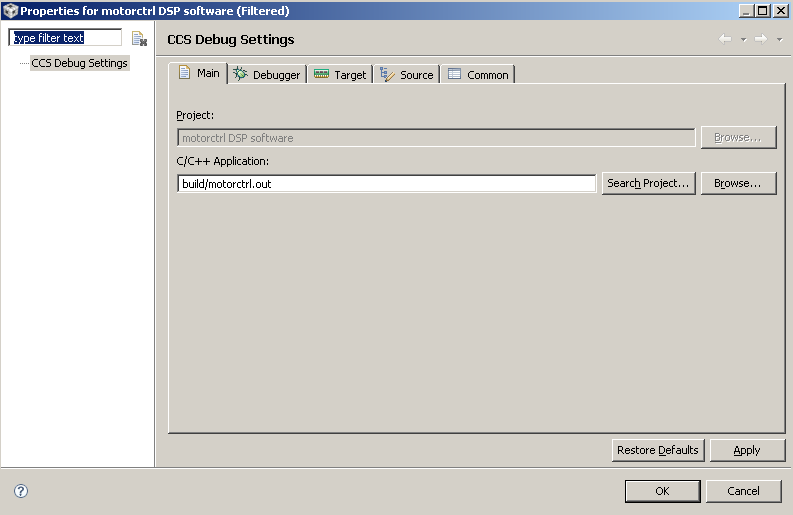Click the C/C++ Application path field
Viewport: 793px width, 515px height.
pyautogui.click(x=386, y=184)
